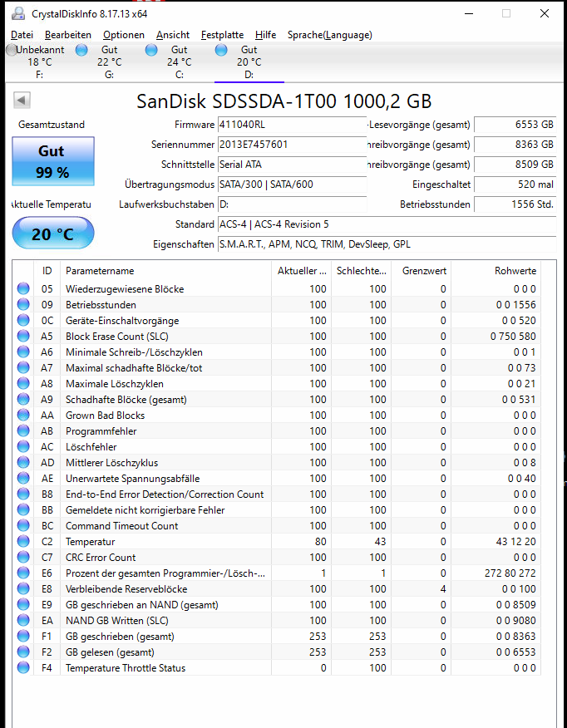The height and width of the screenshot is (728, 567).
Task: Click the Wiederzugewiesene Blöcke parameter name
Action: tap(125, 288)
